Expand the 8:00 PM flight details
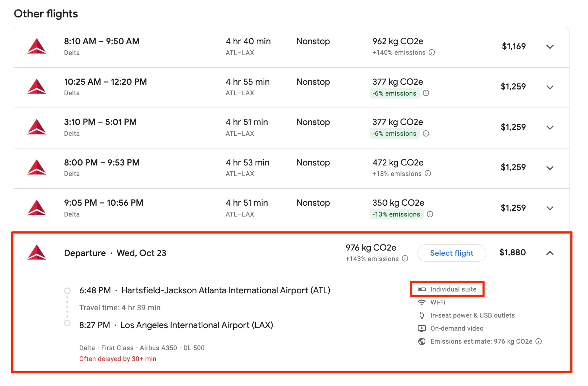Screen dimensions: 588x386 (550, 168)
